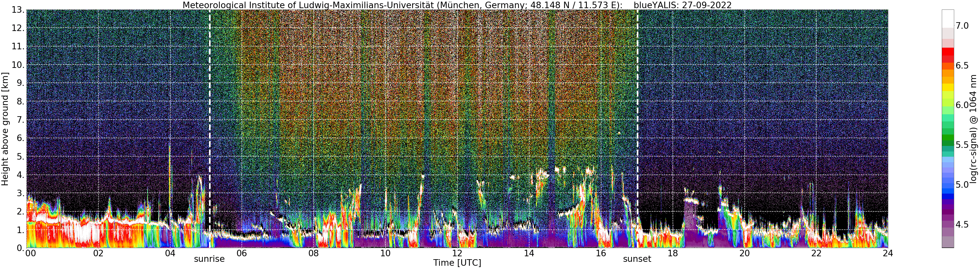Viewport: 980px width, 269px height.
Task: Click the height tick label '0.'
Action: pos(20,248)
